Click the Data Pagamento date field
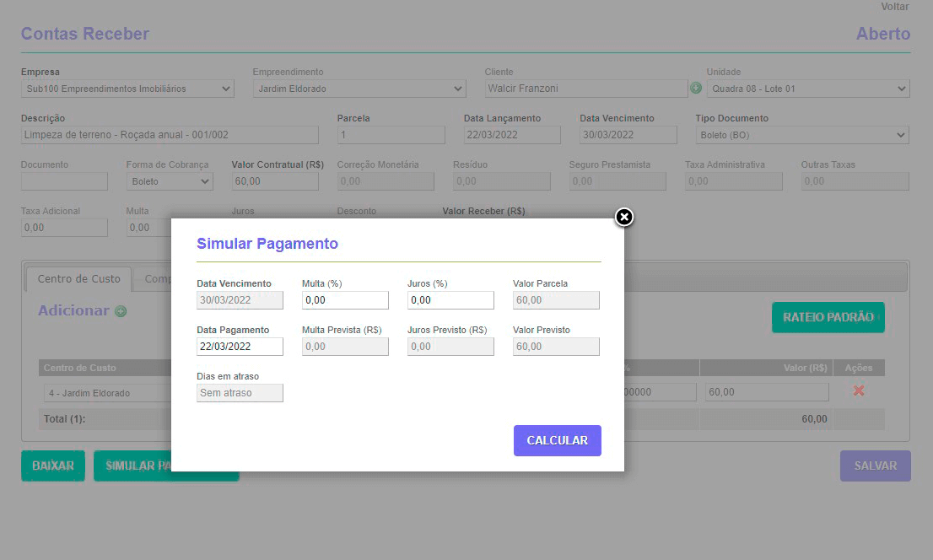Image resolution: width=933 pixels, height=560 pixels. click(x=240, y=347)
